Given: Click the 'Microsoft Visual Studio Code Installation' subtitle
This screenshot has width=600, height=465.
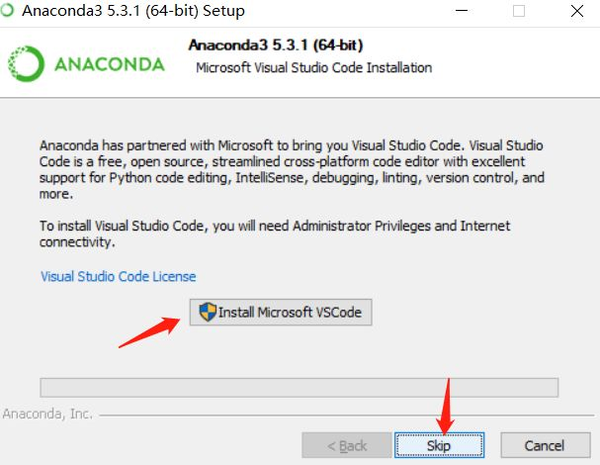Looking at the screenshot, I should [x=314, y=68].
